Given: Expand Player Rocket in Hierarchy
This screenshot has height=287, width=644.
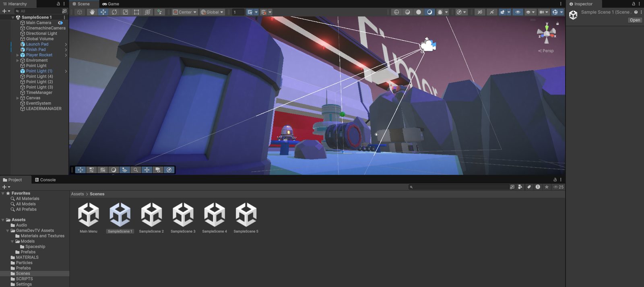Looking at the screenshot, I should click(17, 55).
